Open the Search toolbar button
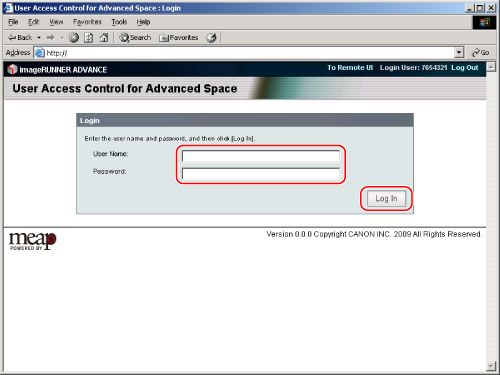The height and width of the screenshot is (375, 500). point(135,38)
